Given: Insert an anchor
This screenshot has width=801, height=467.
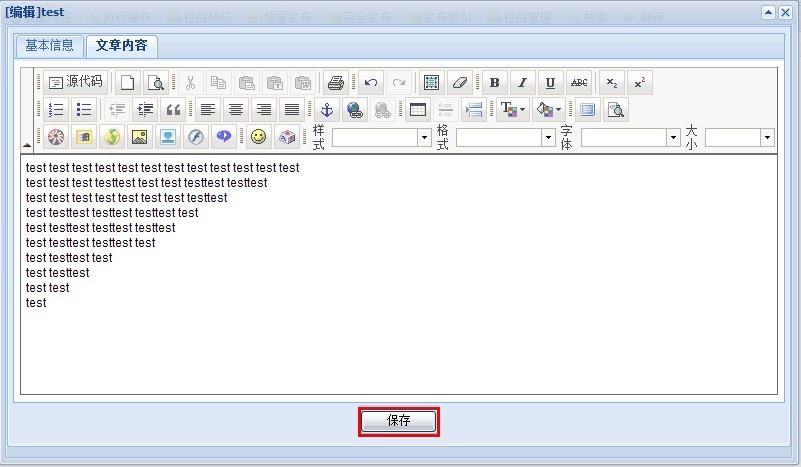Looking at the screenshot, I should (326, 110).
